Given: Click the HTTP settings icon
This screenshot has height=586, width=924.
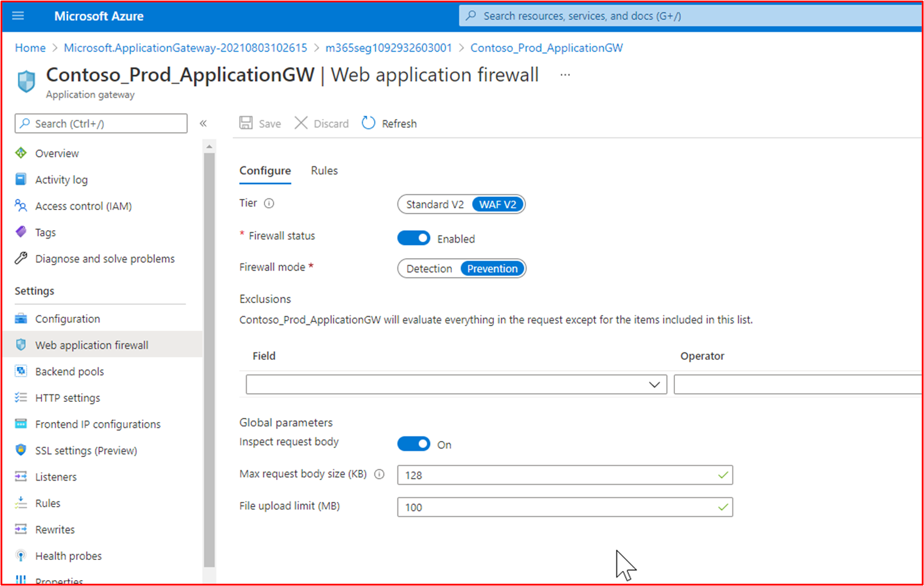Looking at the screenshot, I should pyautogui.click(x=21, y=398).
